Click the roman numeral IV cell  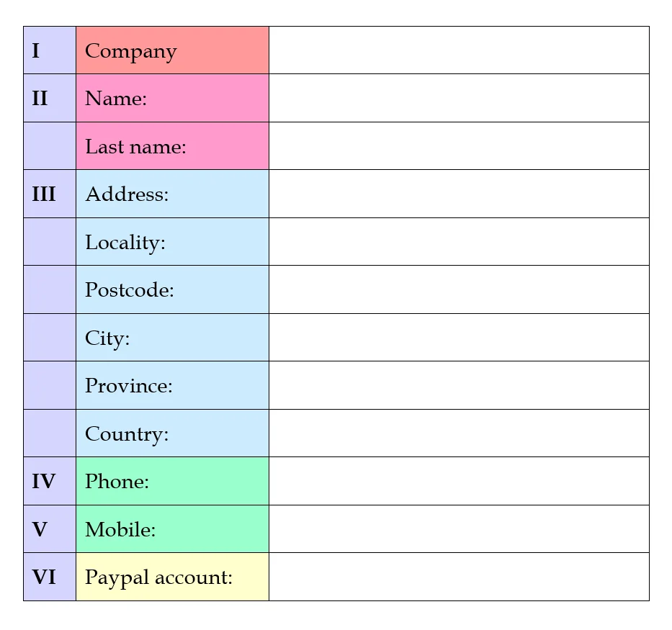(49, 481)
